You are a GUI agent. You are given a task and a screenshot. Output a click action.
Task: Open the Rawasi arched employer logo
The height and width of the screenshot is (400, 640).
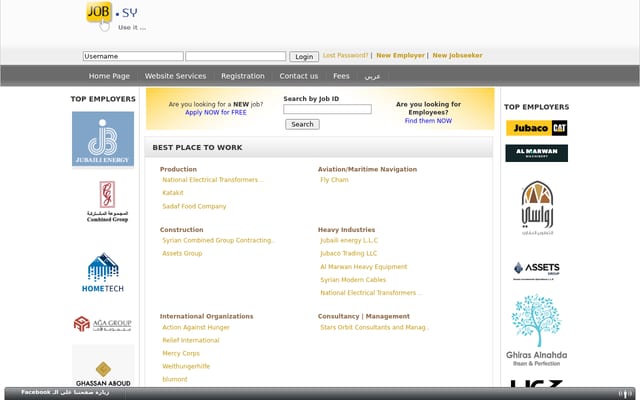click(x=537, y=208)
